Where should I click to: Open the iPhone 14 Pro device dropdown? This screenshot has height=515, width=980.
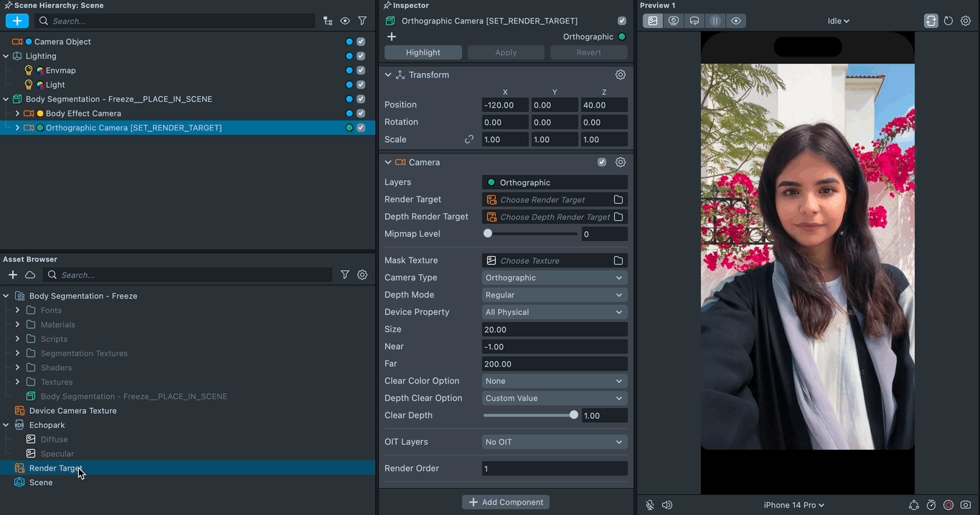(793, 505)
